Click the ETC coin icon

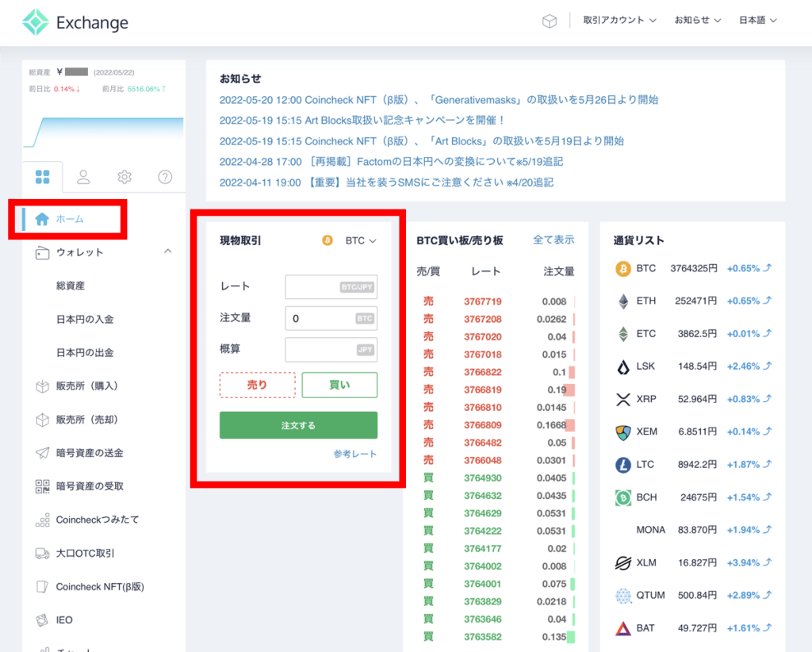point(623,334)
